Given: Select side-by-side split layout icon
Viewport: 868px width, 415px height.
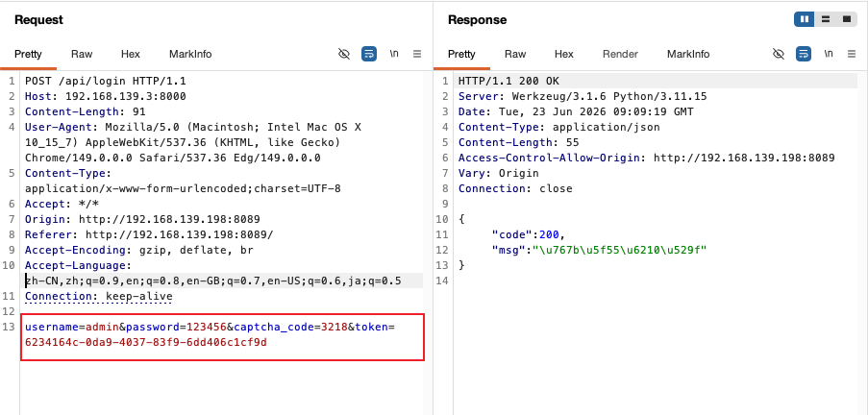Looking at the screenshot, I should [x=805, y=19].
